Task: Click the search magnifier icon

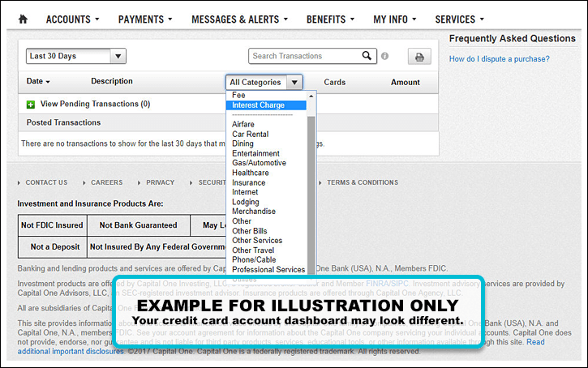Action: pos(367,56)
